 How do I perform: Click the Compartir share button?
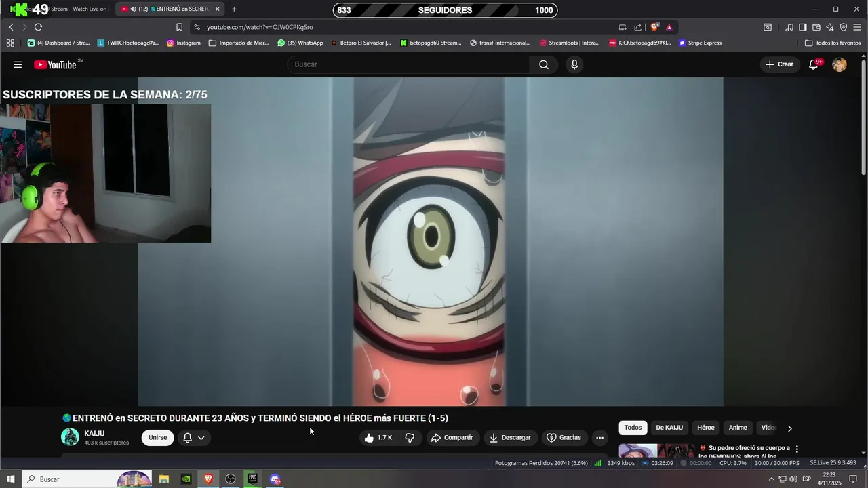coord(452,438)
